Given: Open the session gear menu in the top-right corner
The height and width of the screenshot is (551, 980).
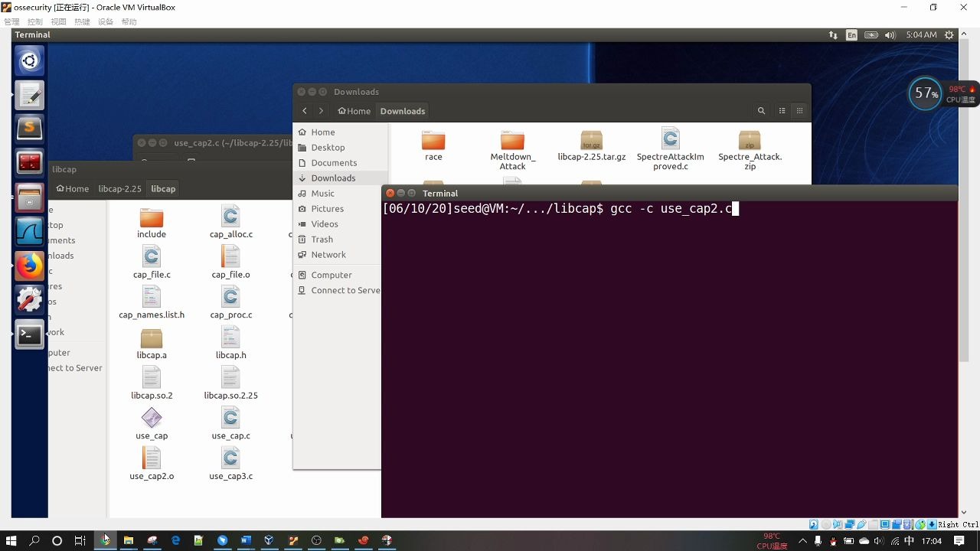Looking at the screenshot, I should 949,34.
